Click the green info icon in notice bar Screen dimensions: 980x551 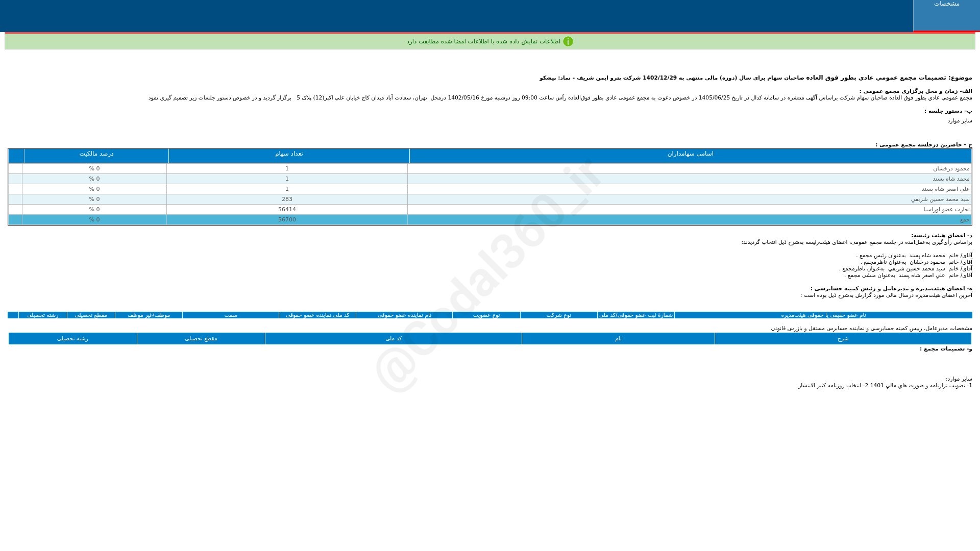click(x=568, y=41)
